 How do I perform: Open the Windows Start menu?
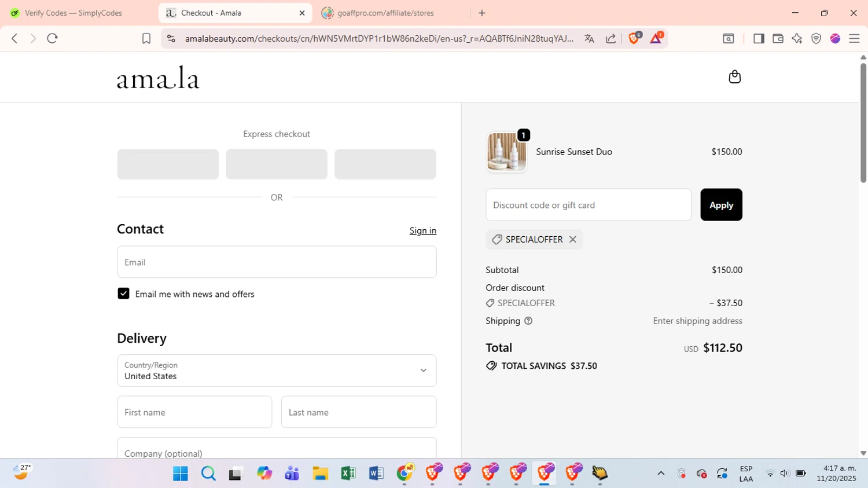click(181, 474)
